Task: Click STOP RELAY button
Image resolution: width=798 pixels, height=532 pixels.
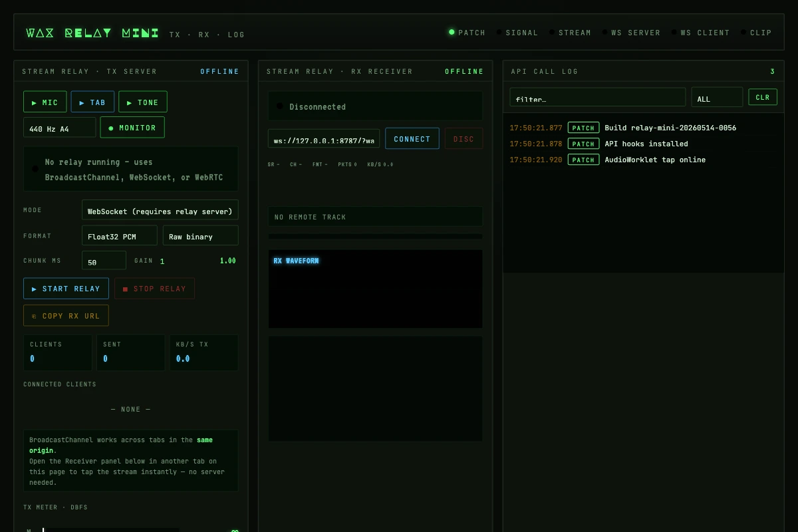Action: [x=154, y=289]
